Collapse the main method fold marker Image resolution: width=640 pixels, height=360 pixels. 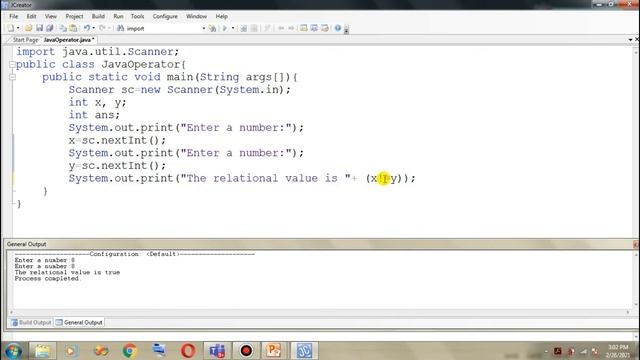click(12, 77)
